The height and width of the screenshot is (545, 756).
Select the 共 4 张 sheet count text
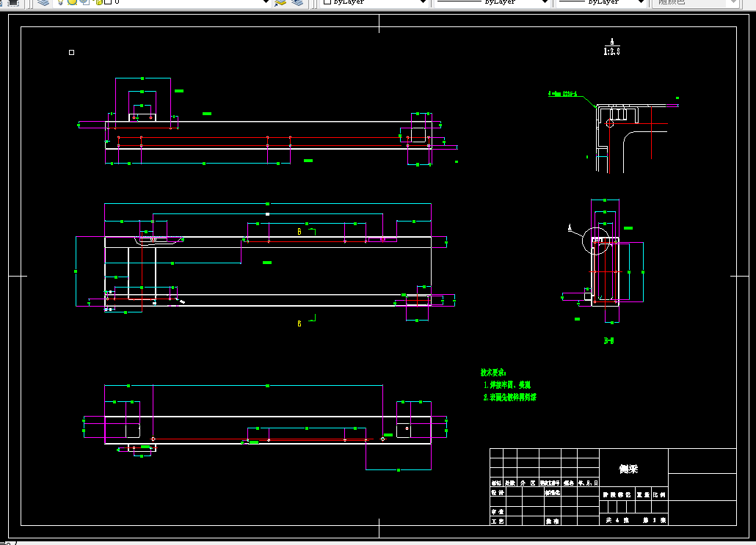click(x=617, y=520)
